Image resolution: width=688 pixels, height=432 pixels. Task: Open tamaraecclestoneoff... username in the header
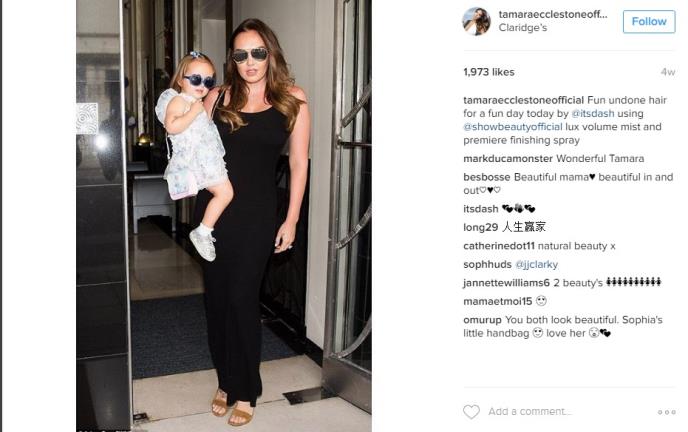(553, 14)
